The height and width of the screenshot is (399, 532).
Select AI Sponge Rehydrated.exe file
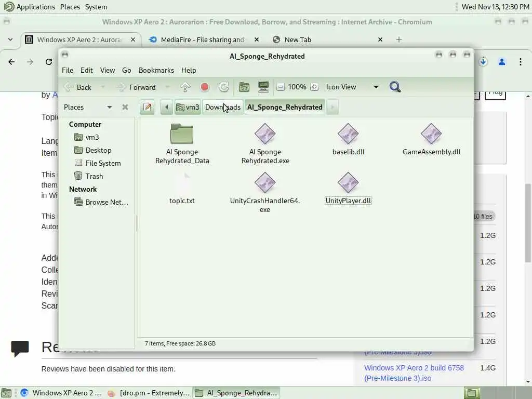pyautogui.click(x=265, y=144)
